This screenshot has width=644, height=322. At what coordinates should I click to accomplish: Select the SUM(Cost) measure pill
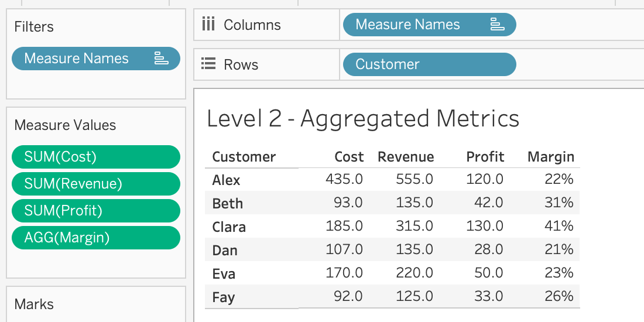(x=95, y=157)
